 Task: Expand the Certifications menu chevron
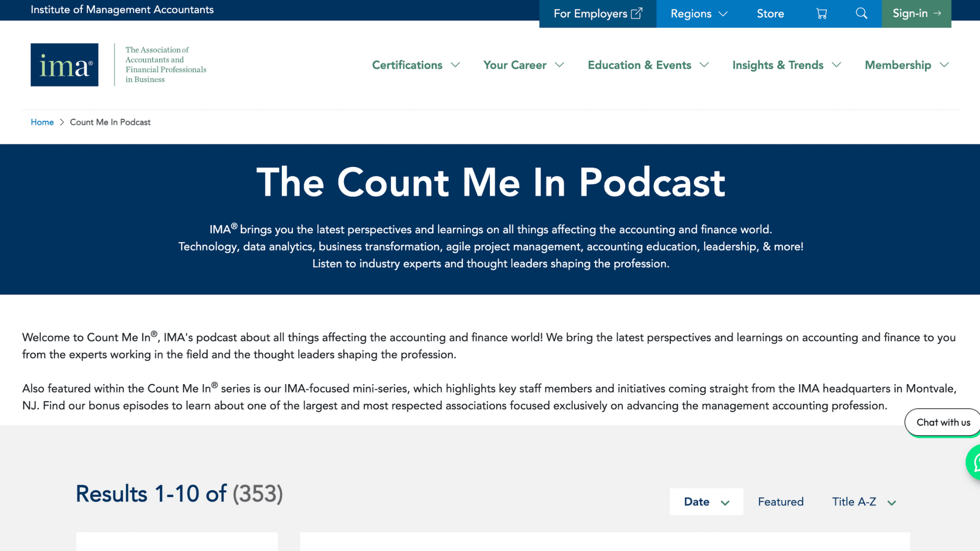pyautogui.click(x=455, y=65)
